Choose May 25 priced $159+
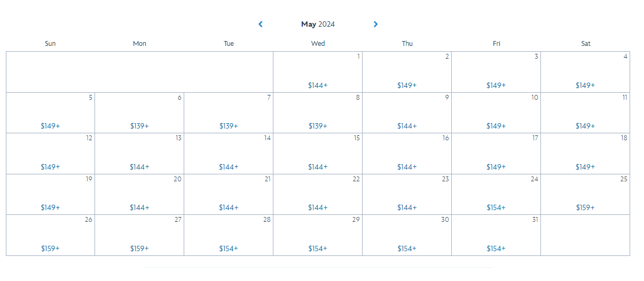This screenshot has width=644, height=281. click(x=585, y=208)
